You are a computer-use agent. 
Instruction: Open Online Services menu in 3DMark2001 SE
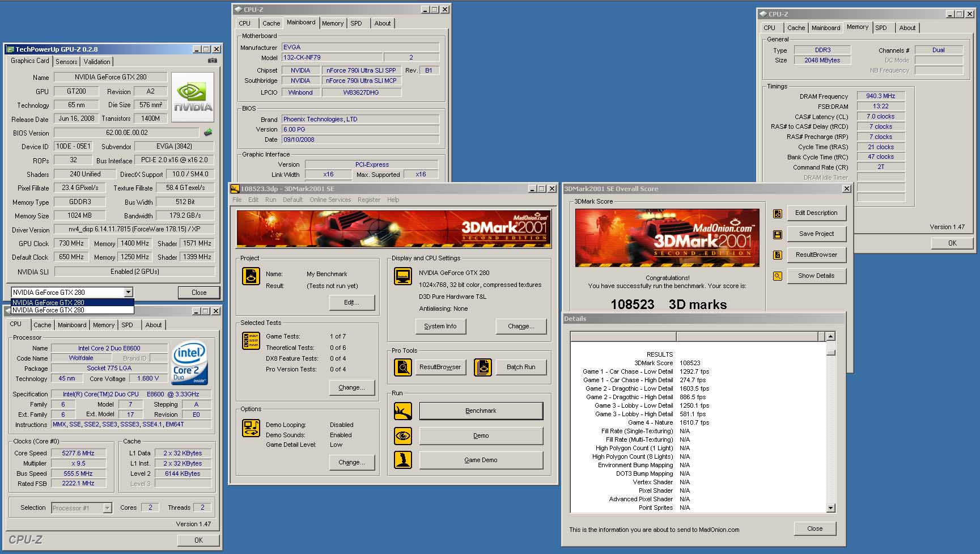click(x=330, y=200)
